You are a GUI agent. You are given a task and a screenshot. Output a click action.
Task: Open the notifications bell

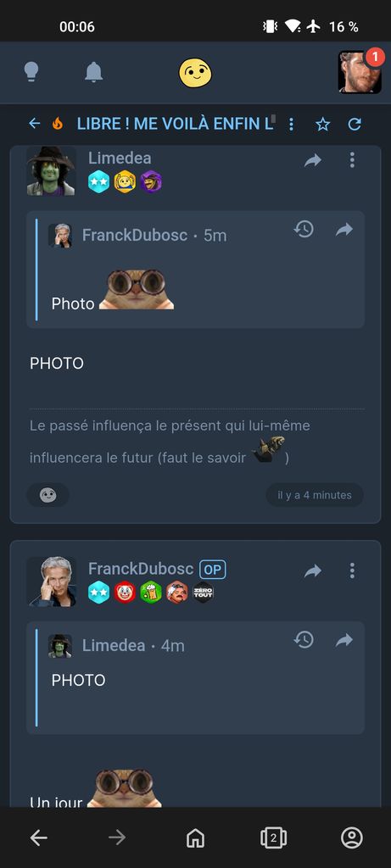tap(93, 72)
